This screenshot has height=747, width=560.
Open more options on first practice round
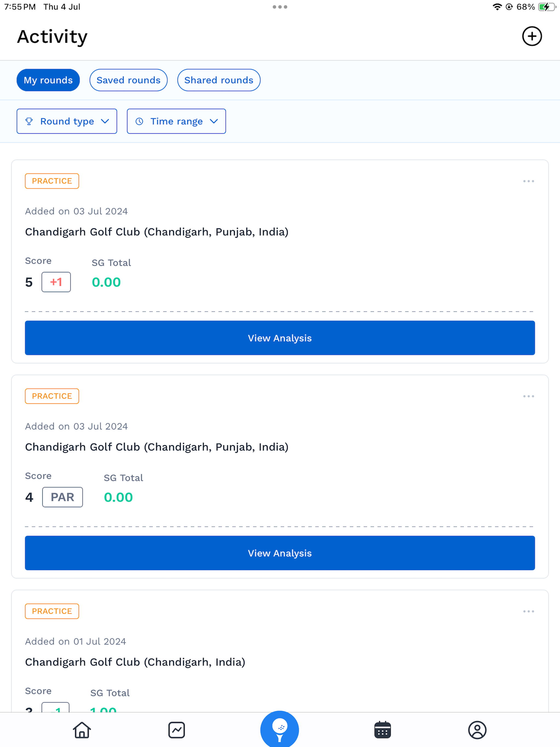click(x=529, y=181)
